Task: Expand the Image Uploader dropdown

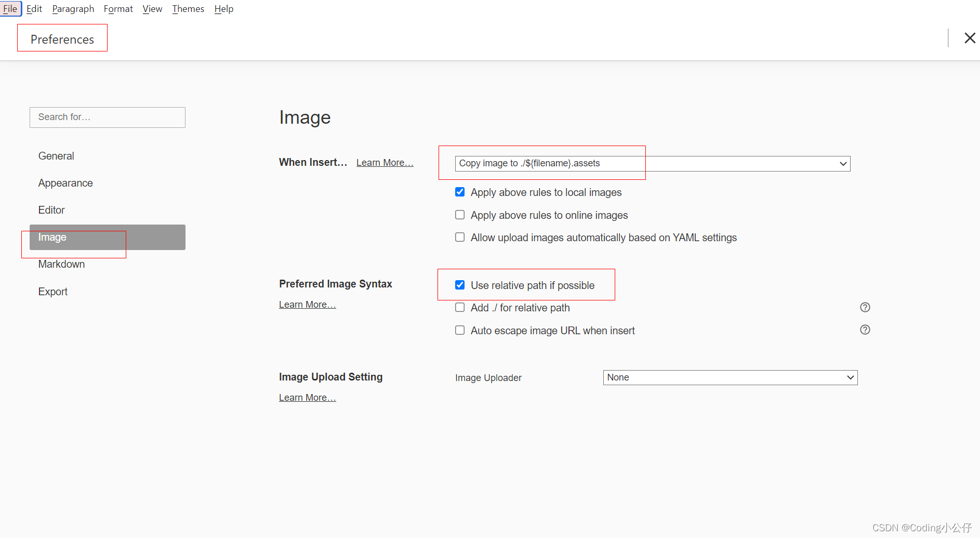Action: [730, 377]
